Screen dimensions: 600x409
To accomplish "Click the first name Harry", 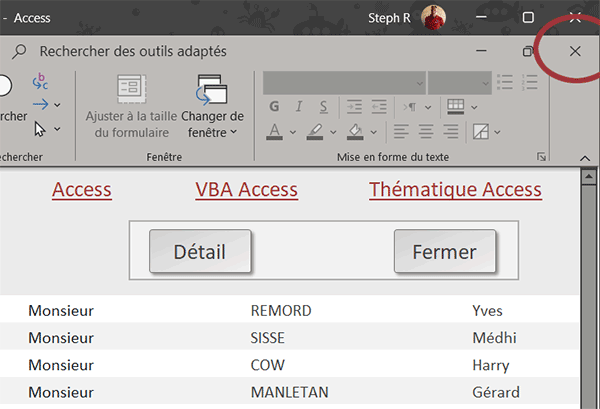I will (491, 365).
